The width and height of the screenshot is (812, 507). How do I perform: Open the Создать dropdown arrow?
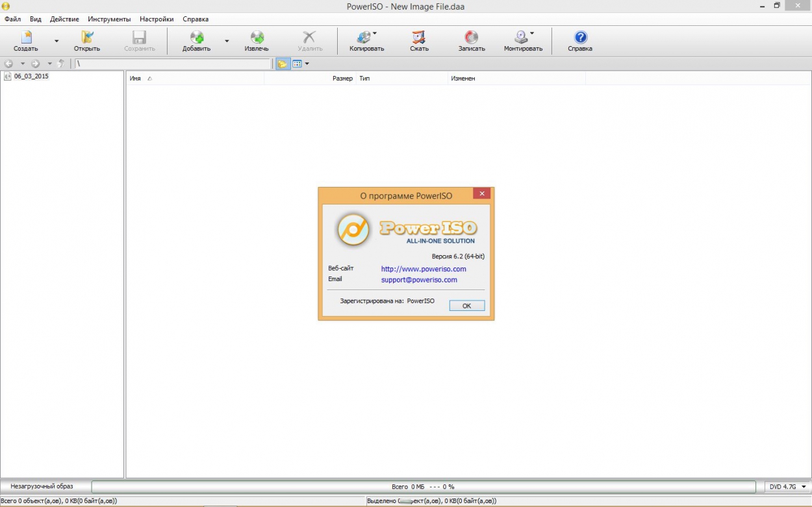(x=57, y=41)
